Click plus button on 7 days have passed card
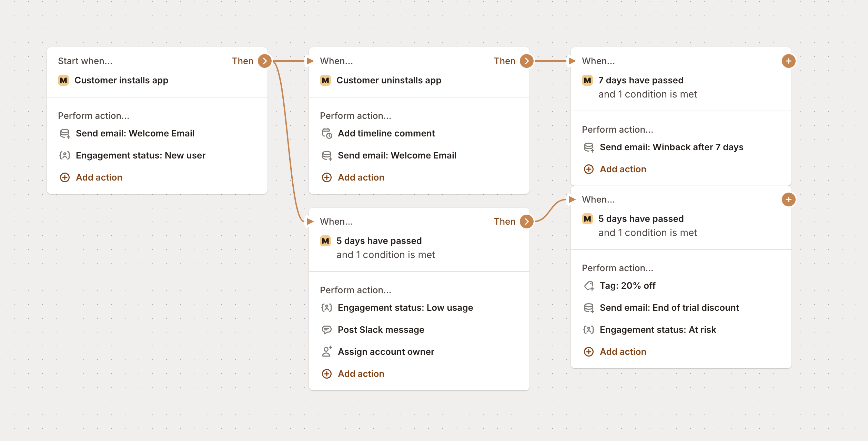This screenshot has width=868, height=441. pos(788,61)
